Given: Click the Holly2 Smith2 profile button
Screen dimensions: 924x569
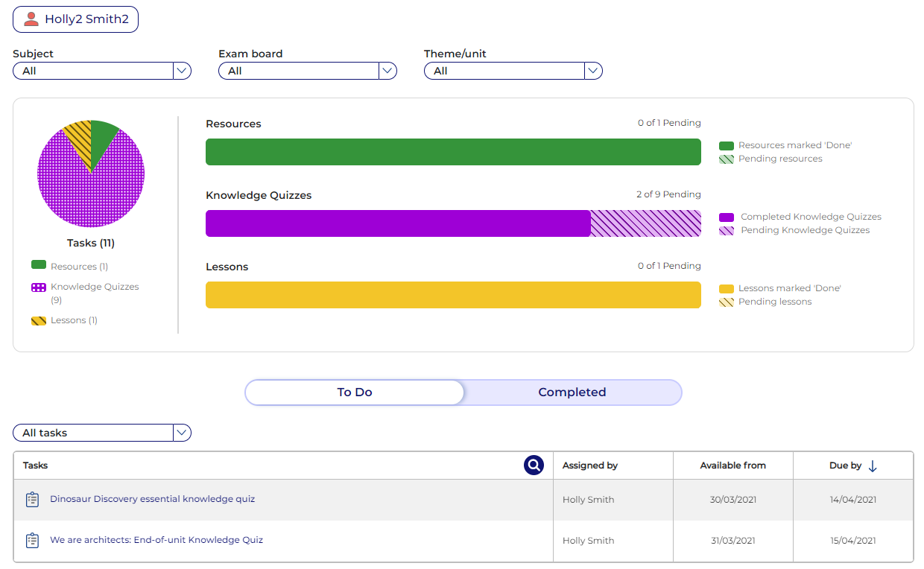Looking at the screenshot, I should pos(76,19).
